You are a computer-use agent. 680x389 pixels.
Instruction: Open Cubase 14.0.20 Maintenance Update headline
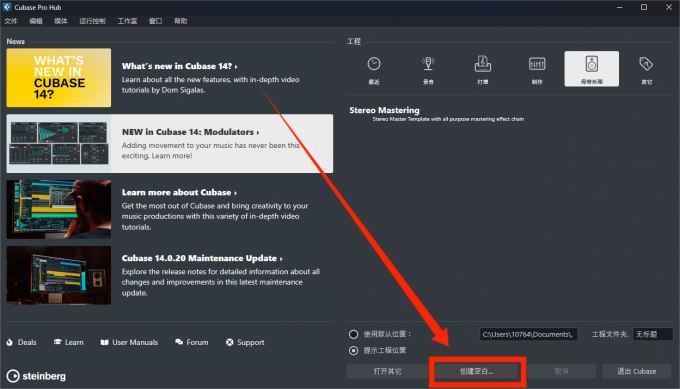202,258
